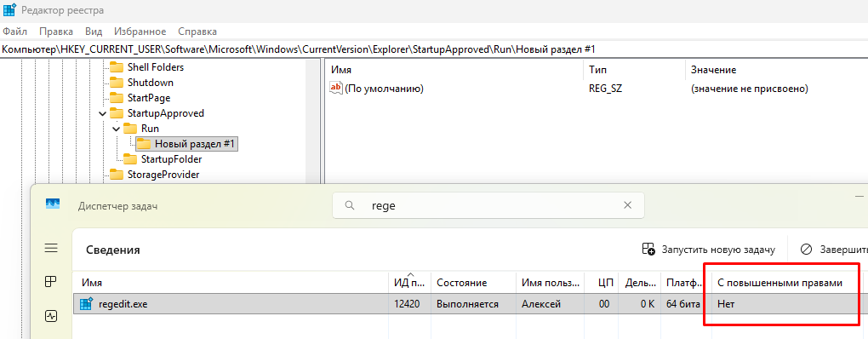Viewport: 868px width, 339px height.
Task: Click the Нет elevated cell
Action: [x=725, y=304]
